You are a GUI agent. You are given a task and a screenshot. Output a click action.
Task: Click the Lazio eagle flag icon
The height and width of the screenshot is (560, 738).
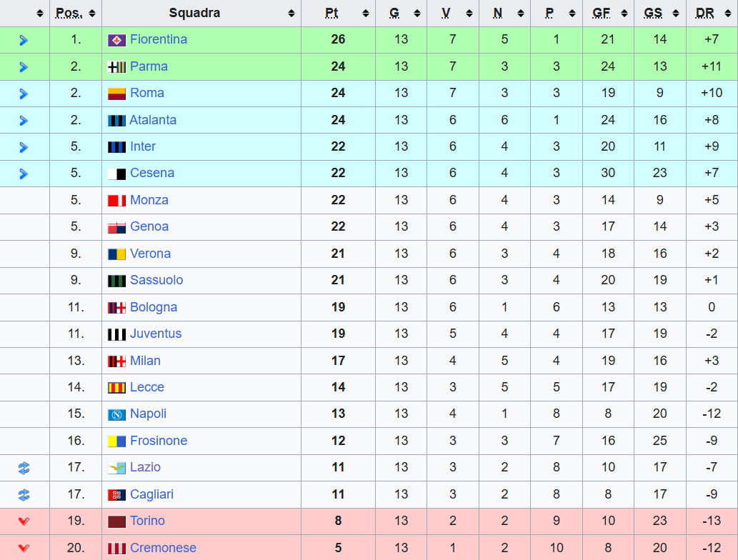(x=116, y=468)
